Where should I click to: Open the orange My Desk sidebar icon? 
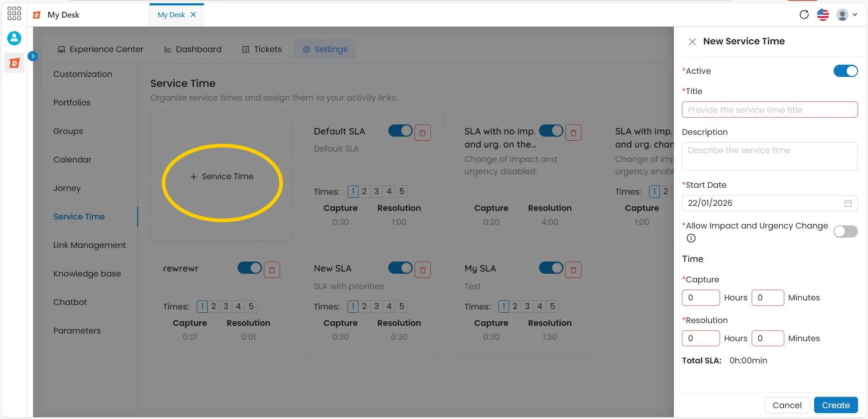click(14, 63)
